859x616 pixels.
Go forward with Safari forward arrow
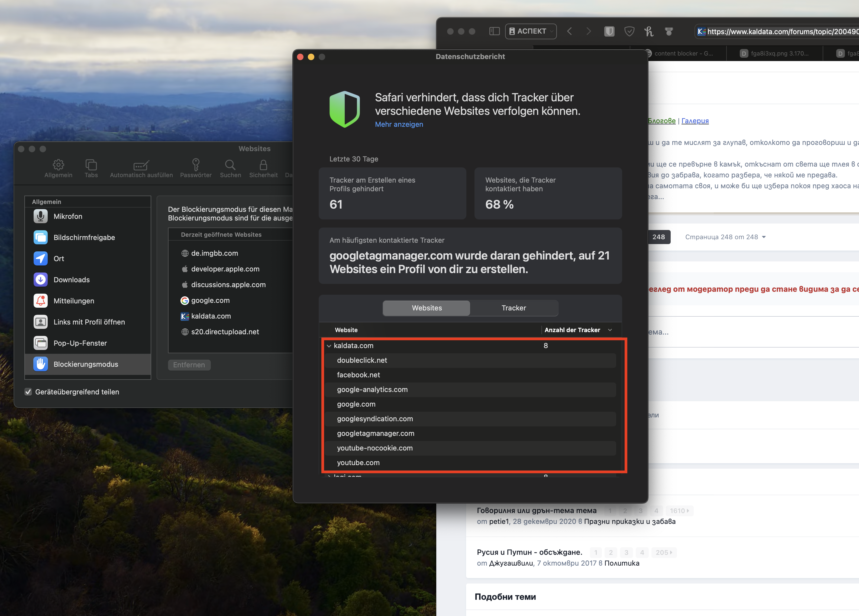click(588, 31)
